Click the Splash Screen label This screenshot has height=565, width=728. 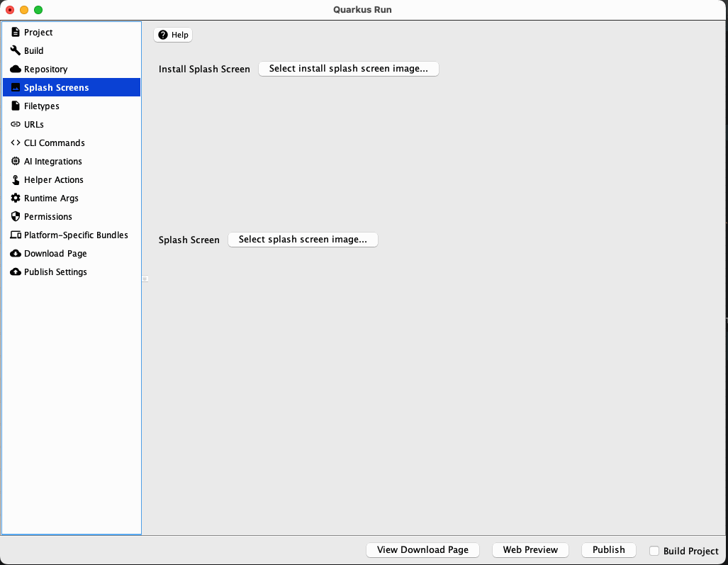point(189,240)
